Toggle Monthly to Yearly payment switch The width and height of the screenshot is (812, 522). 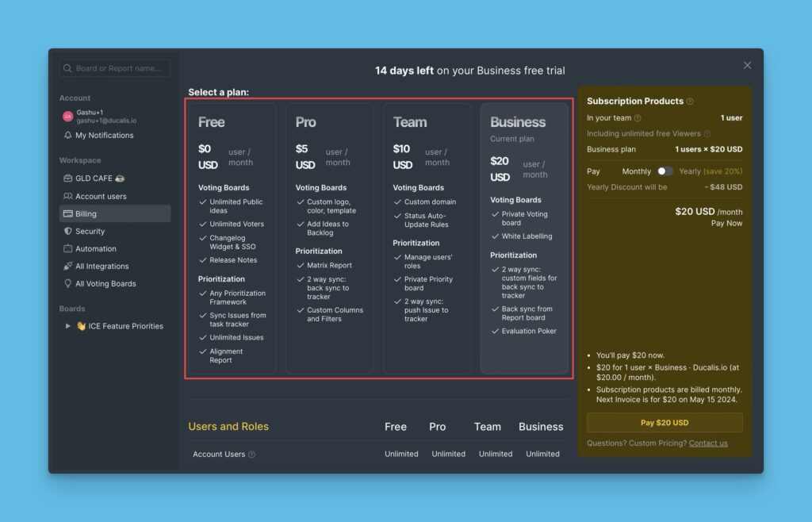pyautogui.click(x=665, y=171)
